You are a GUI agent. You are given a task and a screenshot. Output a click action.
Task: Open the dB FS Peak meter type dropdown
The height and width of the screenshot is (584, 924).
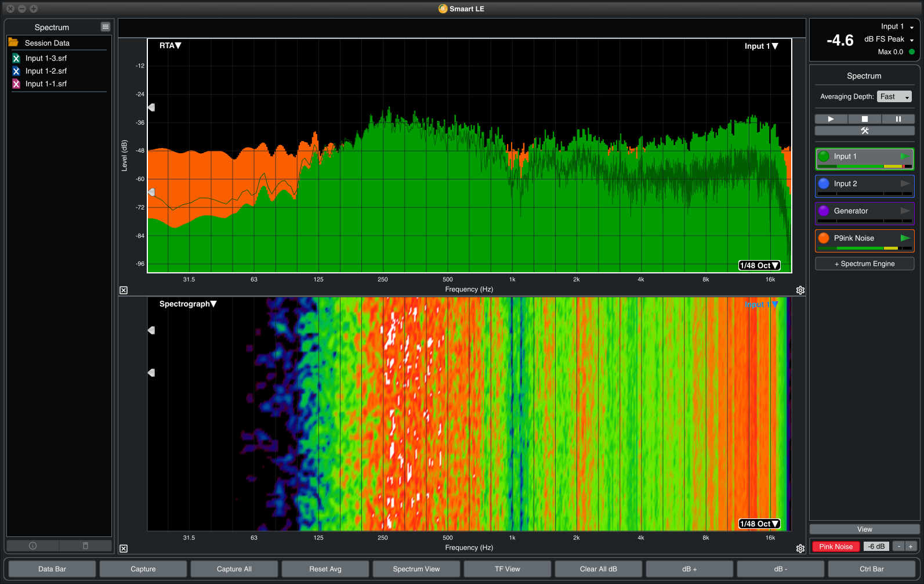tap(889, 39)
